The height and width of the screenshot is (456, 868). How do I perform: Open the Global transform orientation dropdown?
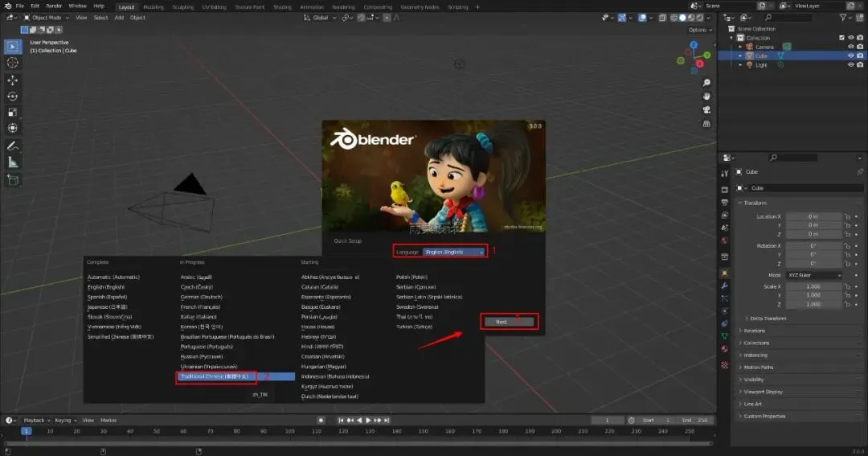(320, 18)
